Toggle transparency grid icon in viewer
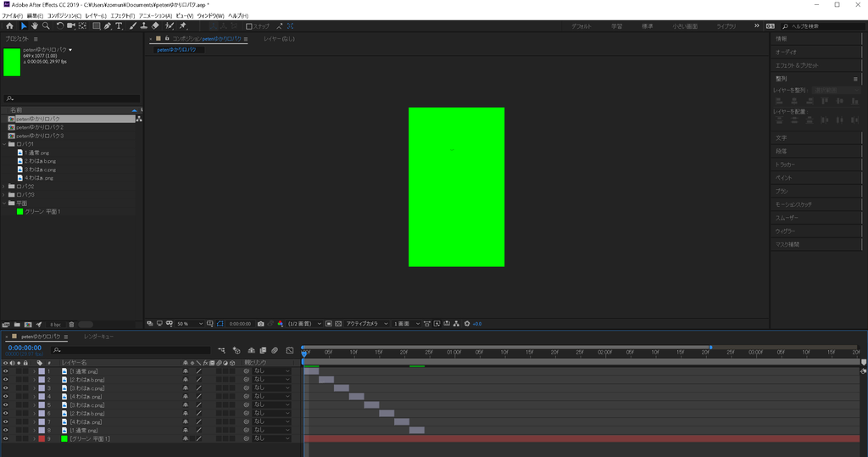The image size is (868, 457). pyautogui.click(x=338, y=324)
